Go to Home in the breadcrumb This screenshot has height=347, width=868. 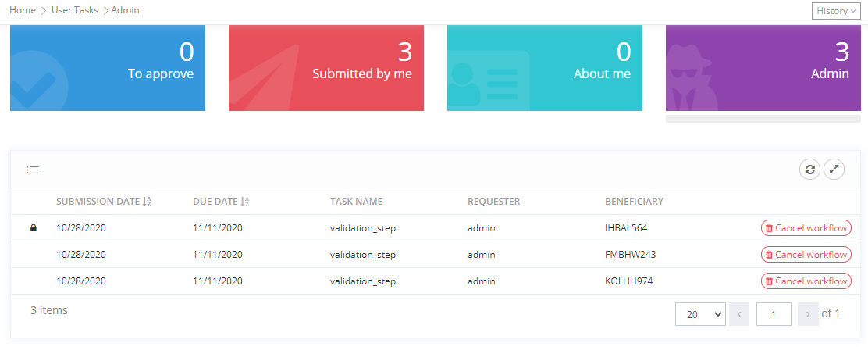(23, 10)
